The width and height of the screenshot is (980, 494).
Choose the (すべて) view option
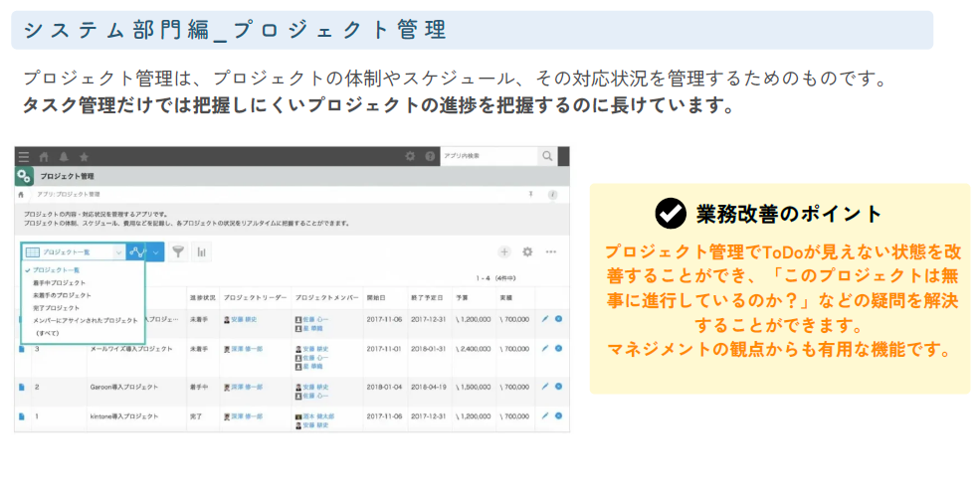pos(47,333)
